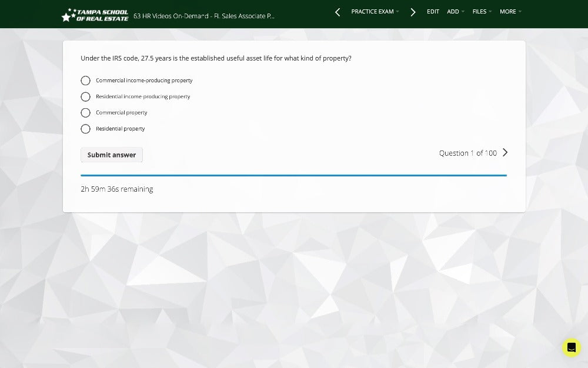588x368 pixels.
Task: Open the More dropdown menu
Action: pos(510,12)
